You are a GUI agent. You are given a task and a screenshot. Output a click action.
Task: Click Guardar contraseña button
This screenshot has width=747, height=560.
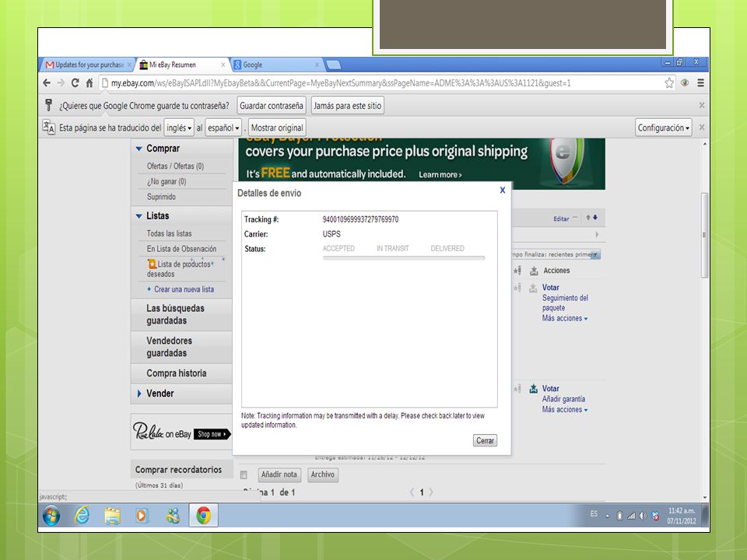[271, 105]
